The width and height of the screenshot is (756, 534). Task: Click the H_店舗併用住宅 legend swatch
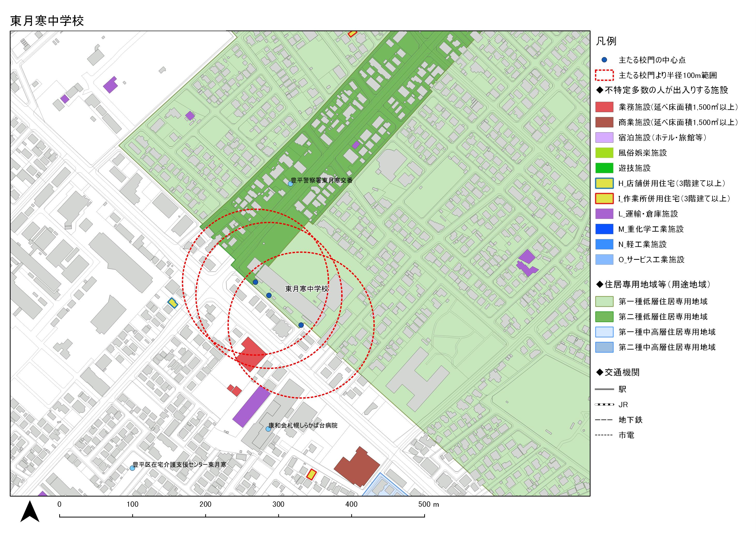(x=604, y=183)
